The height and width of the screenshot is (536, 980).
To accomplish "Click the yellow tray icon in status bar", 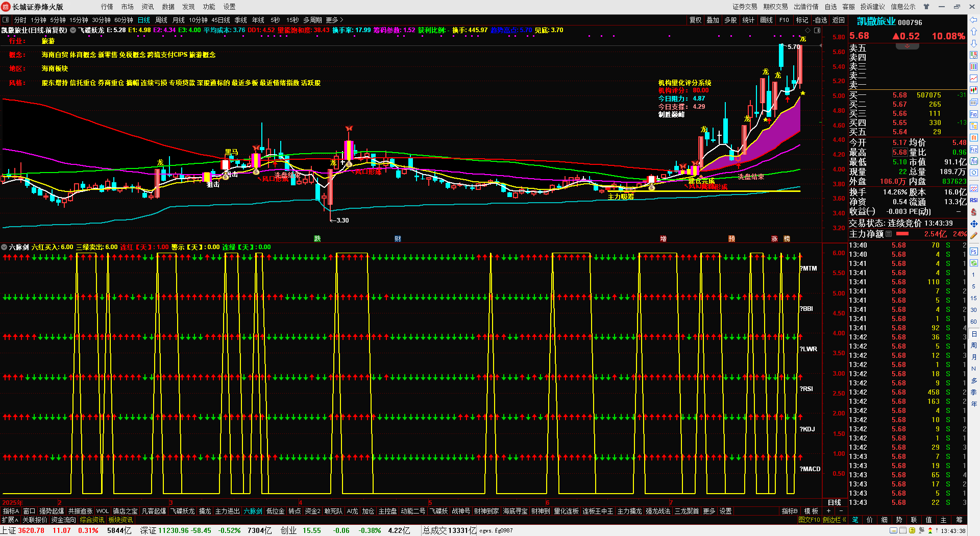I will pyautogui.click(x=912, y=531).
